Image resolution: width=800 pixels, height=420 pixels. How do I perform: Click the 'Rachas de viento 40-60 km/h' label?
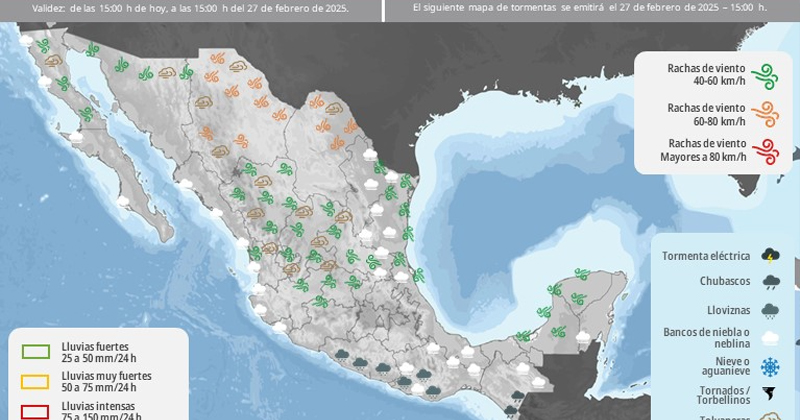706,74
